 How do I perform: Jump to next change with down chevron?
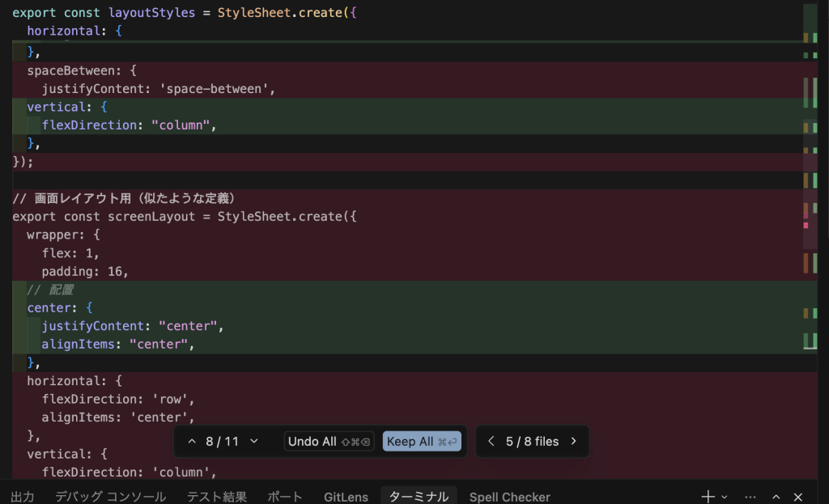coord(254,442)
